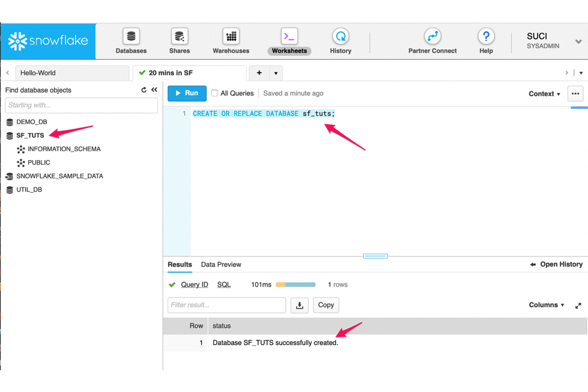Open the Databases section
This screenshot has width=588, height=392.
pyautogui.click(x=131, y=41)
